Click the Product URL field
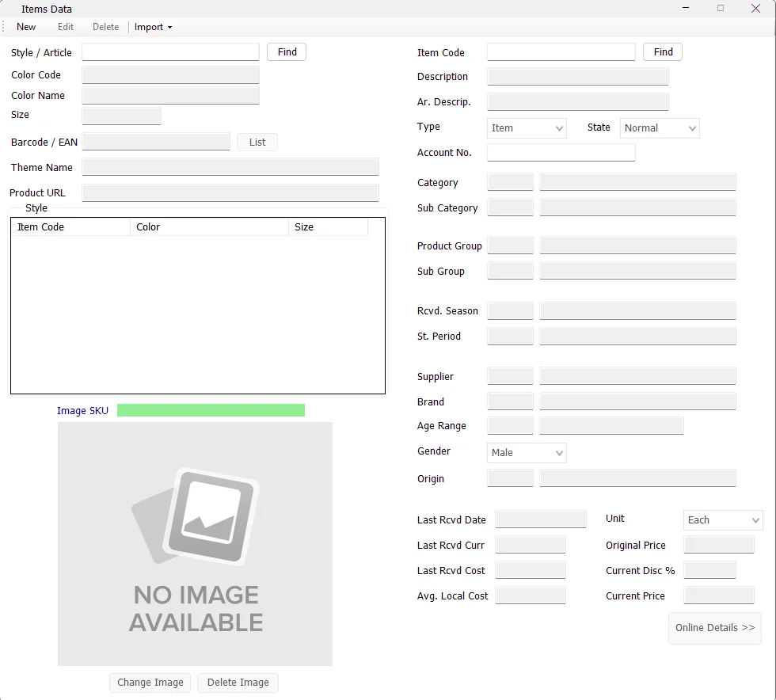Screen dimensions: 776x700 pos(230,192)
